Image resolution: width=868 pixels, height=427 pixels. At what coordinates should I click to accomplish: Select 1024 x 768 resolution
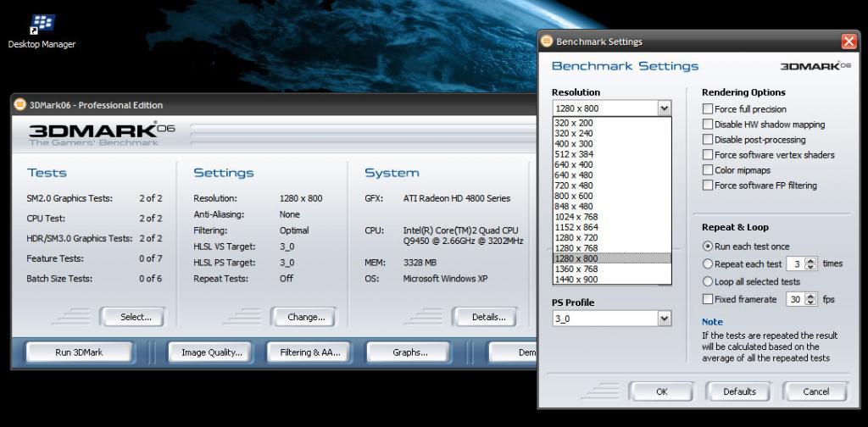click(612, 217)
